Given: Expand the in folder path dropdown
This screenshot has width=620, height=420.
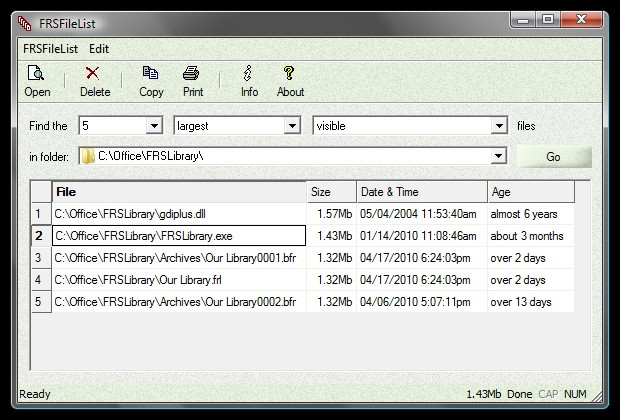Looking at the screenshot, I should click(x=498, y=156).
